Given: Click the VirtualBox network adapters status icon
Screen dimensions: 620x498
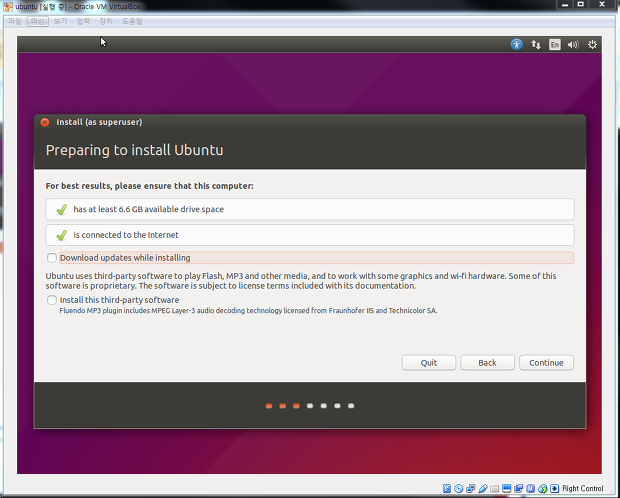Looking at the screenshot, I should [x=471, y=489].
